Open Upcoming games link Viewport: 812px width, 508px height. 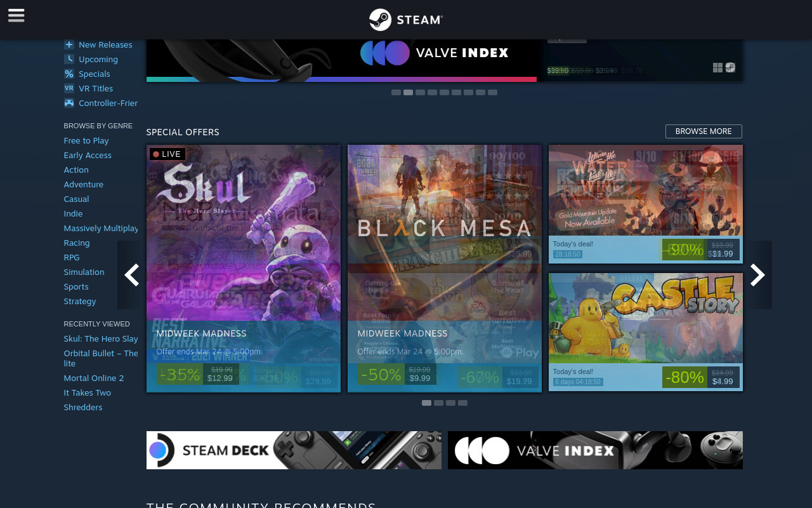click(x=98, y=59)
